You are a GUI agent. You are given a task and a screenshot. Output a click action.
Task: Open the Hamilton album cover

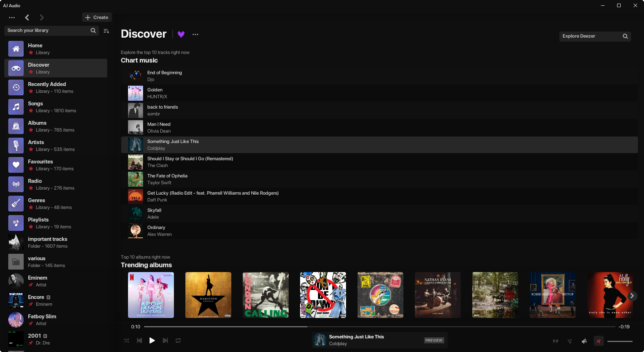pos(208,295)
